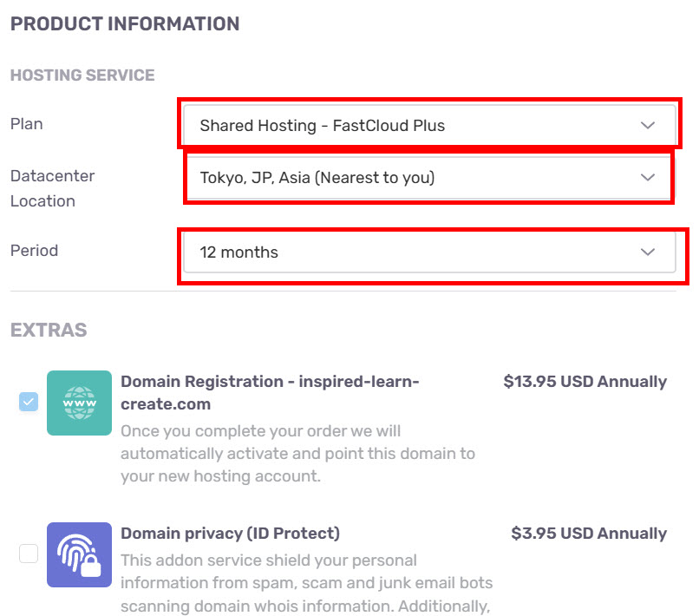Click the Datacenter Location label
Screen dimensions: 699x616
coord(53,188)
